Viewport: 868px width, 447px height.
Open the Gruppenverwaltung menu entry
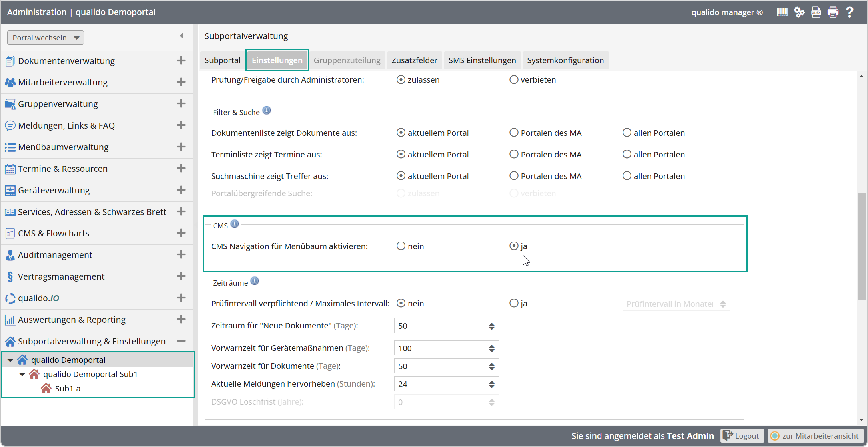coord(58,104)
